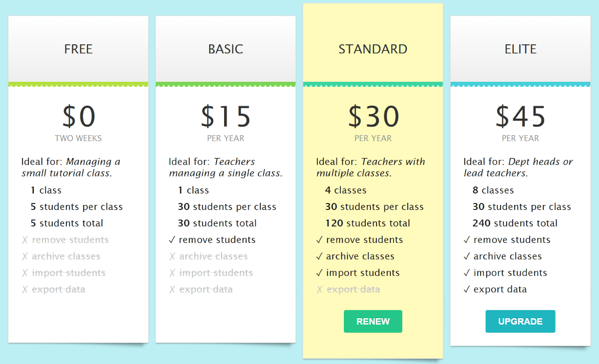Select the BASIC plan header

[x=226, y=49]
